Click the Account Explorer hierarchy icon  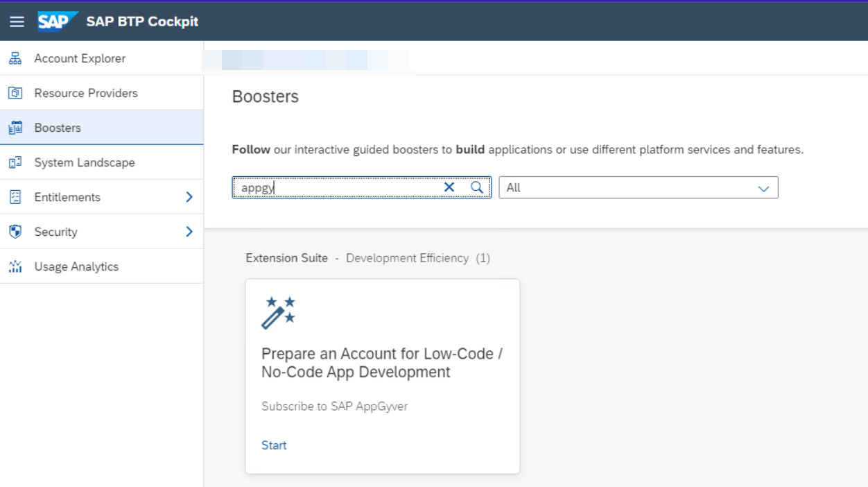point(15,58)
